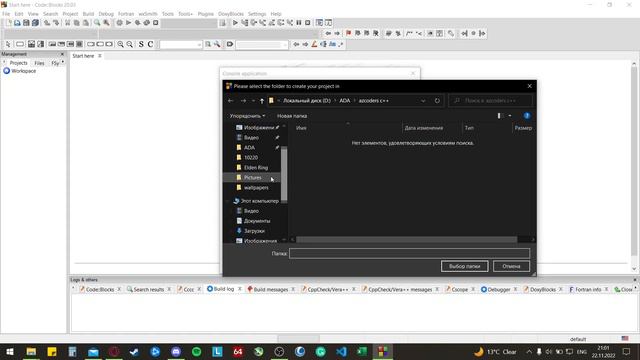The height and width of the screenshot is (360, 640).
Task: Select the Projects tab in Management panel
Action: 18,63
